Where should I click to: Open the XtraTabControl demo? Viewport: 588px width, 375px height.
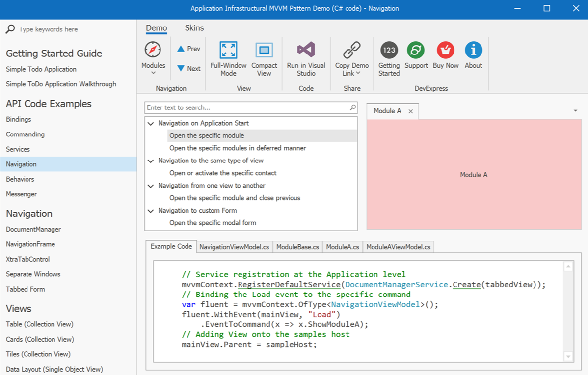[x=28, y=259]
